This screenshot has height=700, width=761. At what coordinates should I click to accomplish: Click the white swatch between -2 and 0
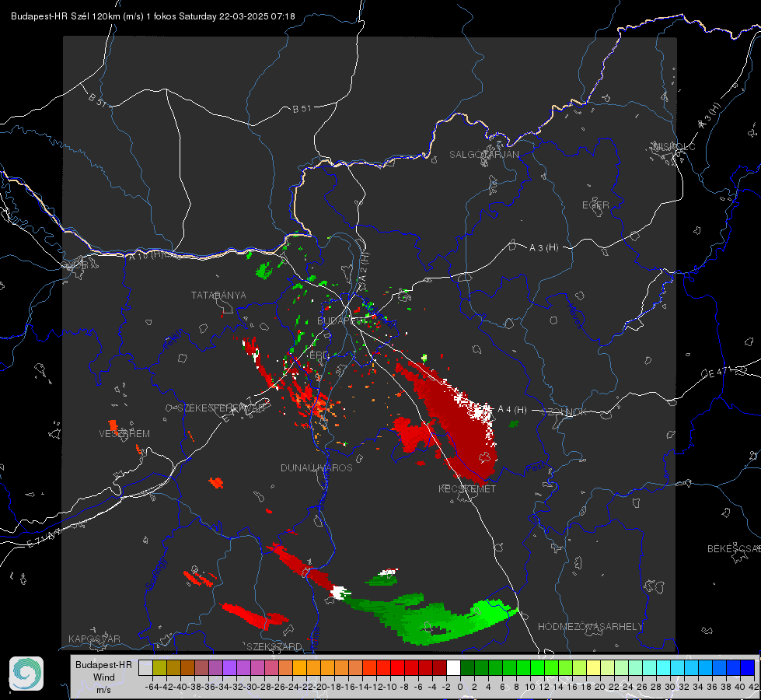click(x=453, y=667)
